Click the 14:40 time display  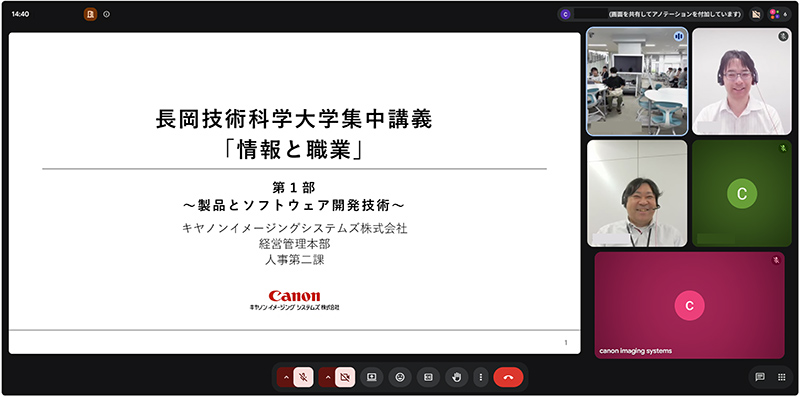20,14
